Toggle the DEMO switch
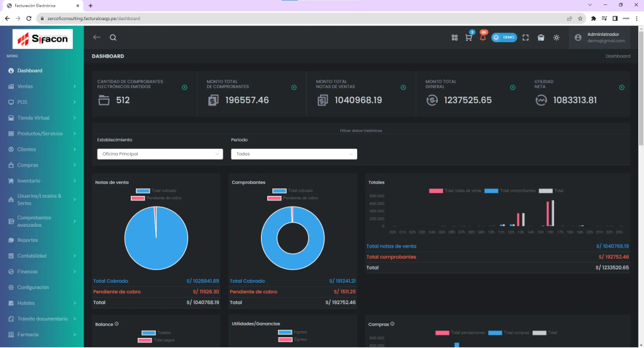Image resolution: width=644 pixels, height=348 pixels. click(x=504, y=38)
